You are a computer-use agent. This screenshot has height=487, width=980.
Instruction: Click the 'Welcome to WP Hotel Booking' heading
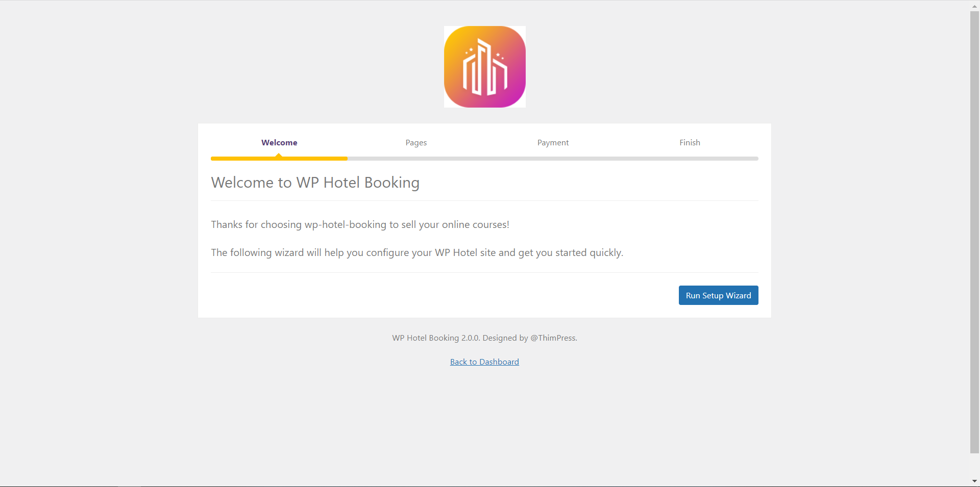pyautogui.click(x=315, y=183)
